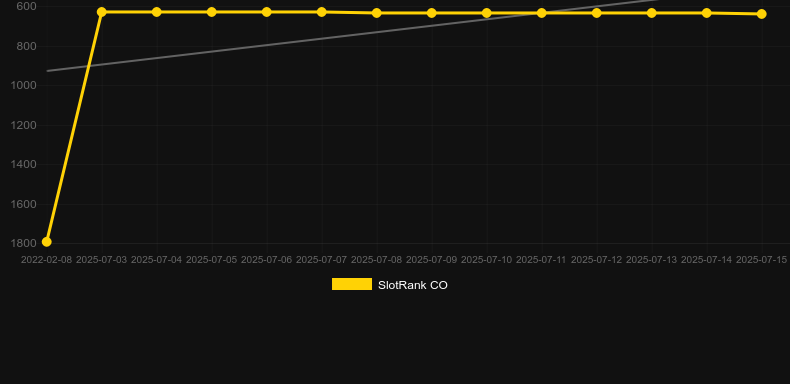Select the 2025-07-12 data point
790x384 pixels.
(x=597, y=13)
